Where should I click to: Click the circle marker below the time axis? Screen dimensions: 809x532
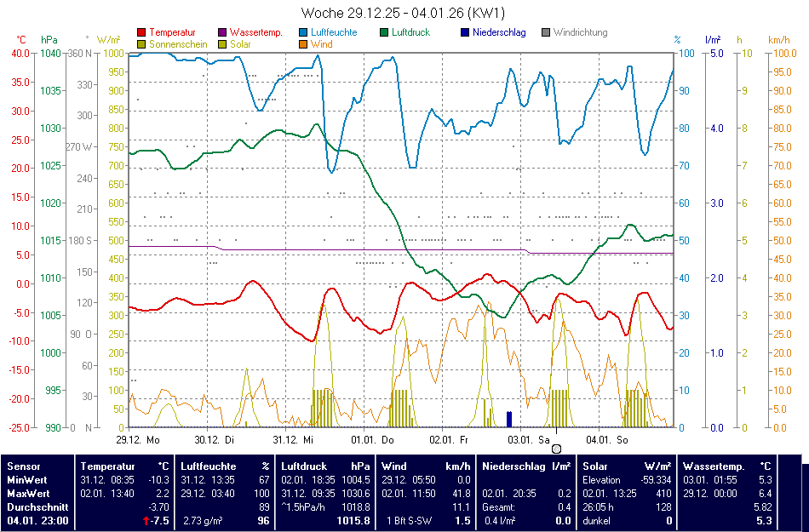pos(556,449)
